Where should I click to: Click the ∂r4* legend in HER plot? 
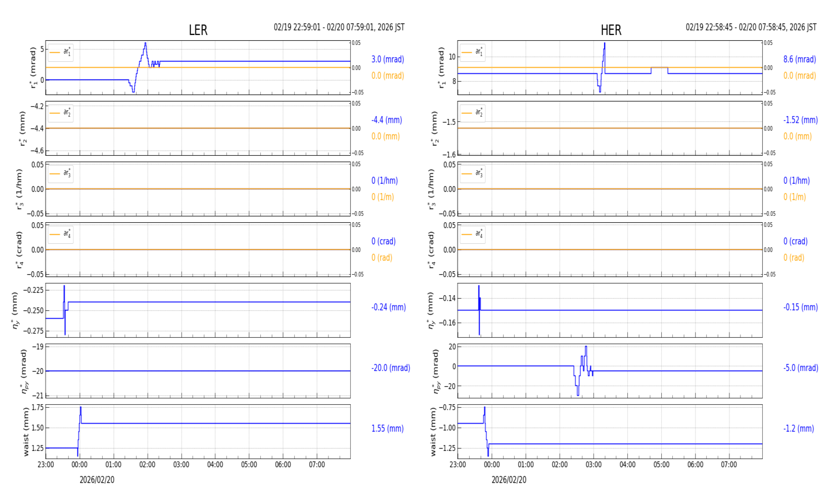click(x=473, y=235)
